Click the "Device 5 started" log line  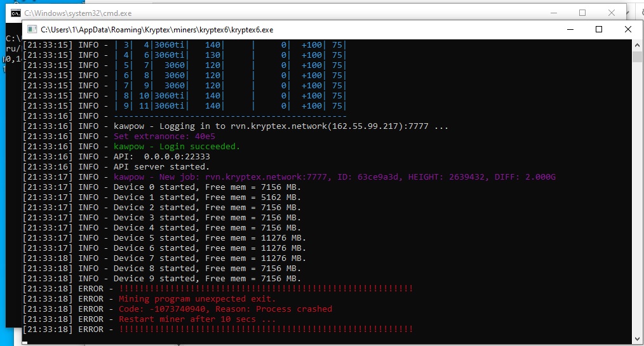coord(210,238)
